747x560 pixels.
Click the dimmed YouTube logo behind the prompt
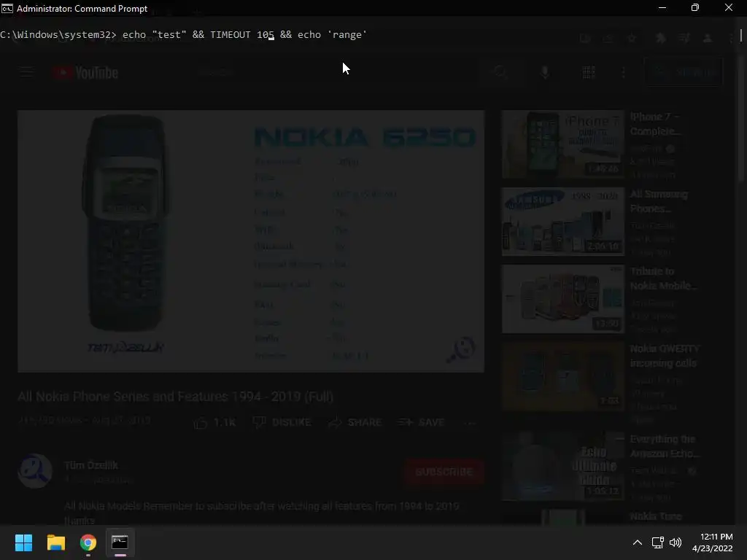[85, 72]
